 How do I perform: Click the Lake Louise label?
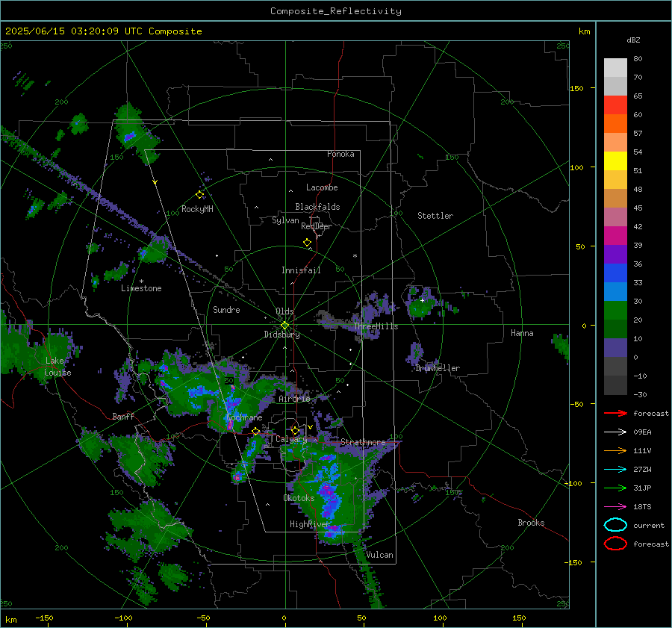[57, 367]
